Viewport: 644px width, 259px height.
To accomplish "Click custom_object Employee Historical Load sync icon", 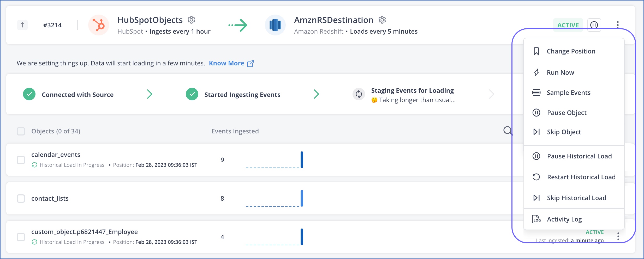I will (34, 242).
